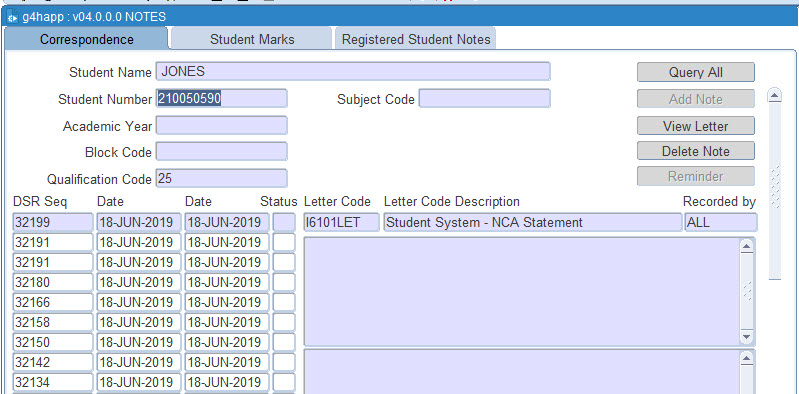Image resolution: width=799 pixels, height=394 pixels.
Task: Focus the Academic Year input field
Action: point(222,125)
